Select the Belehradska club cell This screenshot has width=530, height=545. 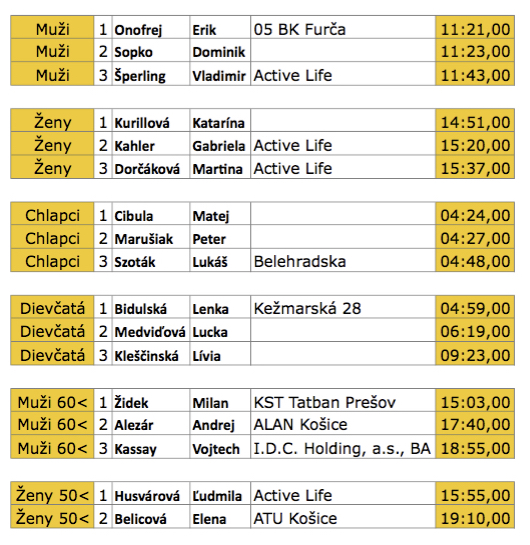(x=343, y=260)
